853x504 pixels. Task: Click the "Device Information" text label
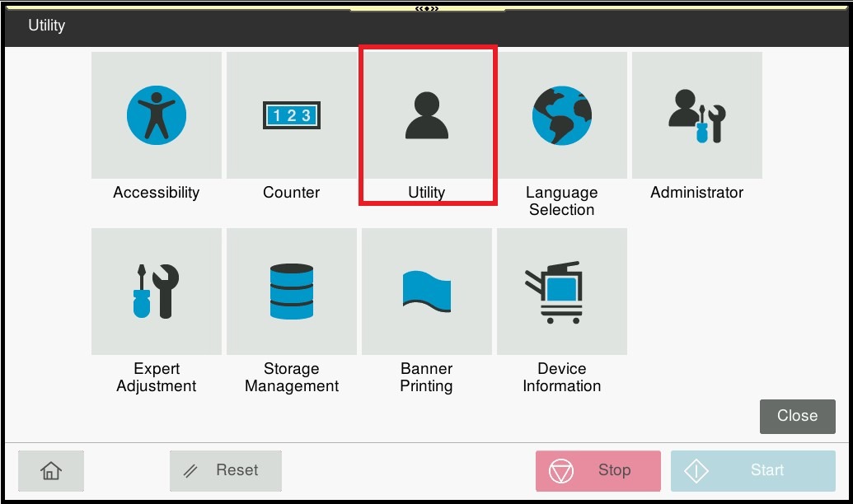pyautogui.click(x=562, y=377)
